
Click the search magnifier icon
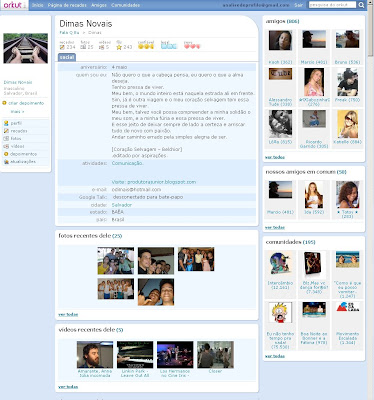[361, 5]
